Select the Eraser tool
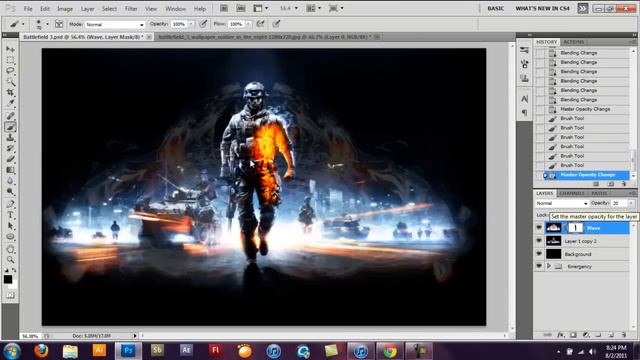 [x=10, y=159]
